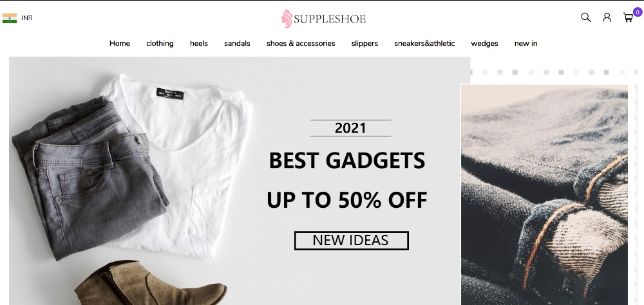Open shoes & accessories menu

click(x=301, y=44)
